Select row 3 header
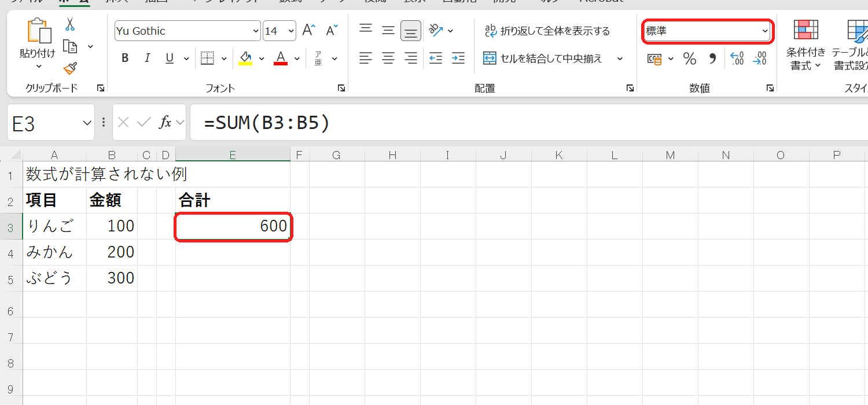868x405 pixels. click(11, 226)
